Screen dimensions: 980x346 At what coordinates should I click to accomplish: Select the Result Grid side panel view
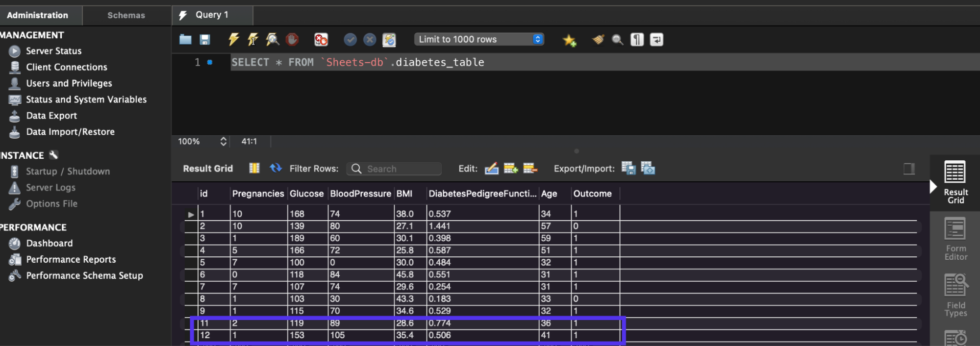pos(955,182)
